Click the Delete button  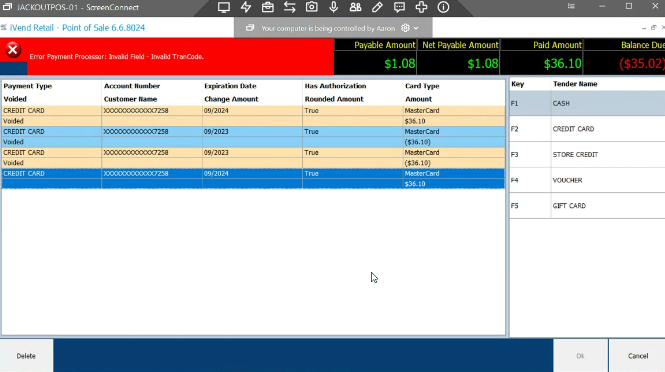click(26, 356)
